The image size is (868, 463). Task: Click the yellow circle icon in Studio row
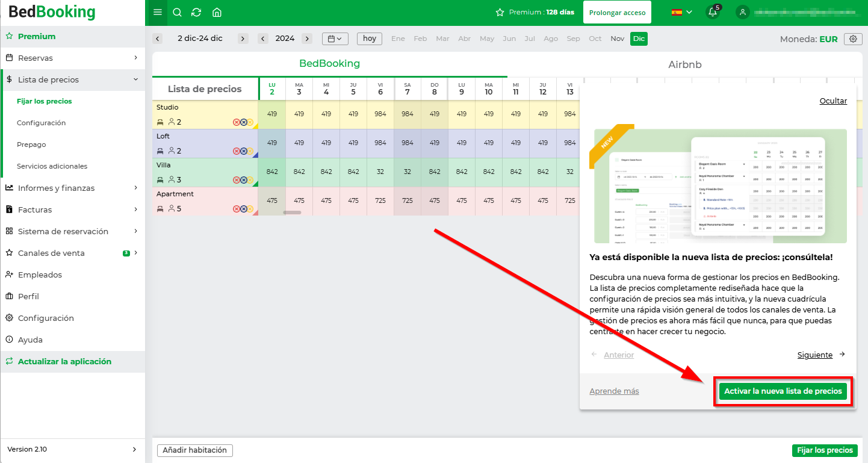250,122
